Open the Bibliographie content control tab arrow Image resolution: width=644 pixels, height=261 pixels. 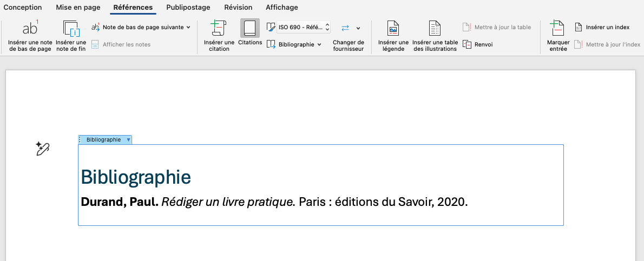(128, 140)
